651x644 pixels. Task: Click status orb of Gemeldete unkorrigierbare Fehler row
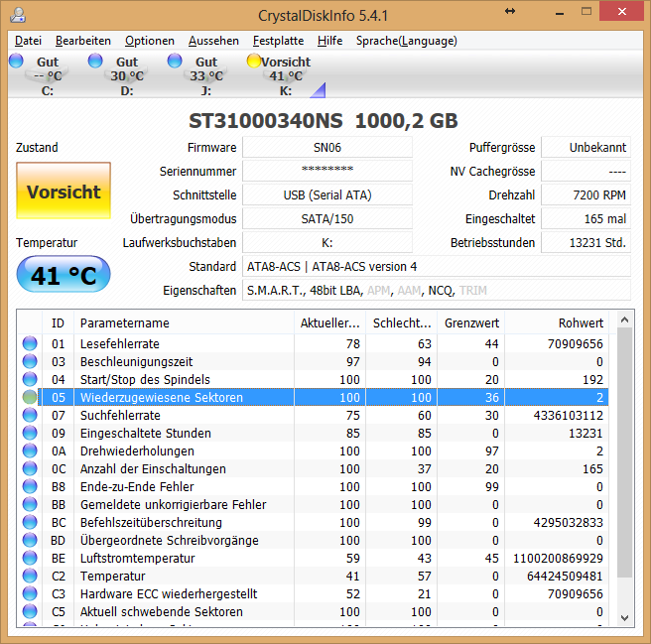[x=30, y=504]
